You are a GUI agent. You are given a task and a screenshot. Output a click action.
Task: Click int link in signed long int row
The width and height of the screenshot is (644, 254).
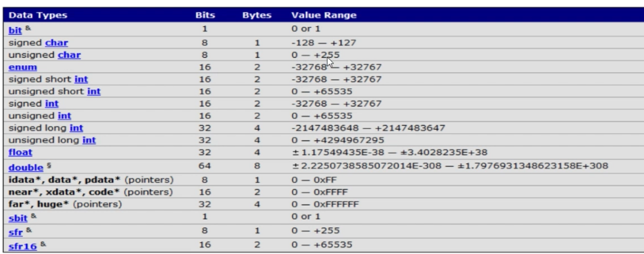76,128
